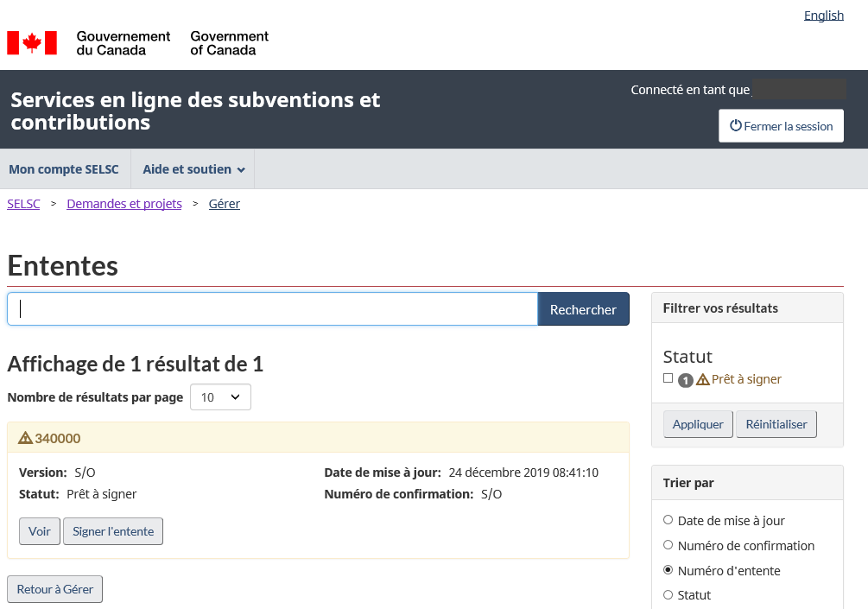Choose the Numéro d'entente sort radio button
868x609 pixels.
[668, 570]
